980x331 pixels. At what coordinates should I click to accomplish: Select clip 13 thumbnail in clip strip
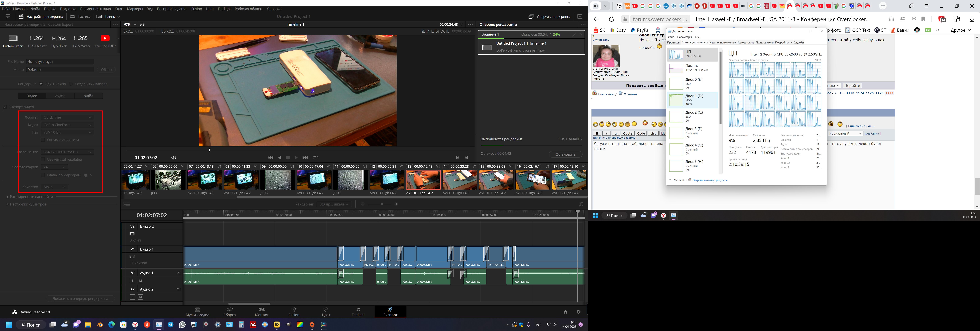point(423,180)
